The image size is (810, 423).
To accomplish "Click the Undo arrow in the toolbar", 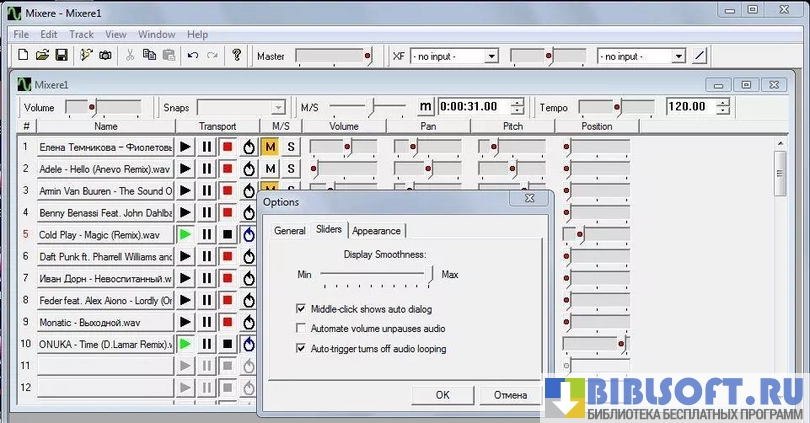I will click(x=192, y=56).
